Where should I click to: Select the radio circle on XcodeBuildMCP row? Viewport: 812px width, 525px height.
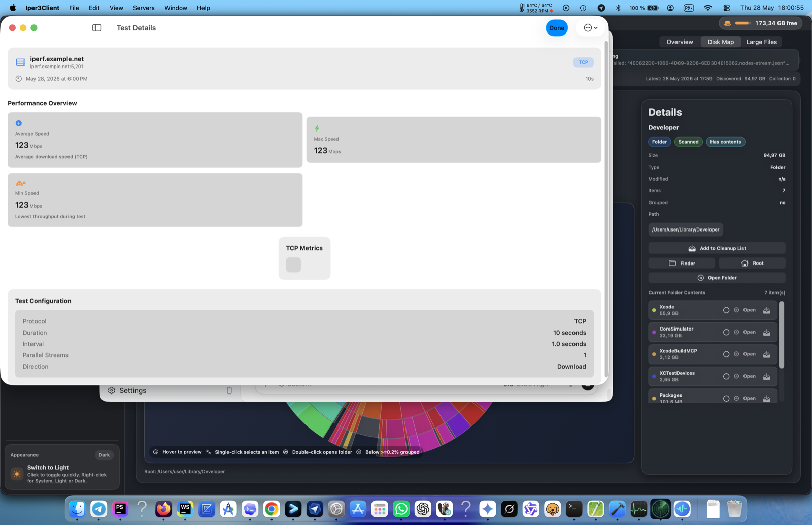[726, 354]
